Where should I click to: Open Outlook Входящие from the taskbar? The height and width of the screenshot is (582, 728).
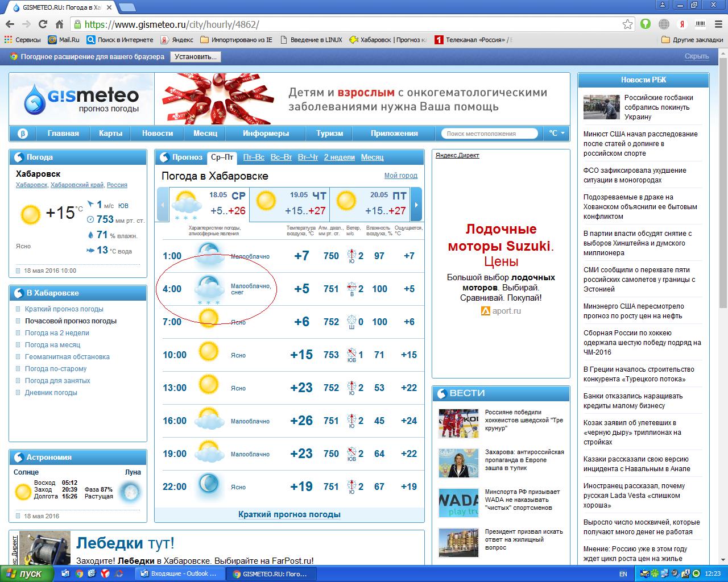(180, 573)
